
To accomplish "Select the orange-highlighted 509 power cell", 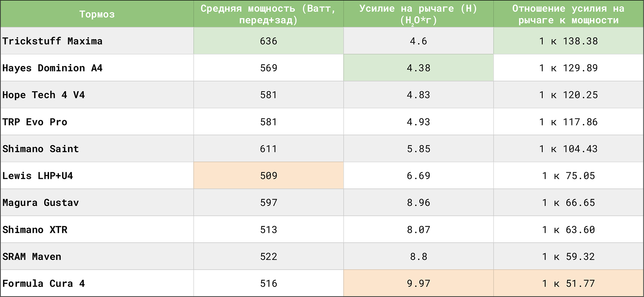I will click(x=268, y=176).
